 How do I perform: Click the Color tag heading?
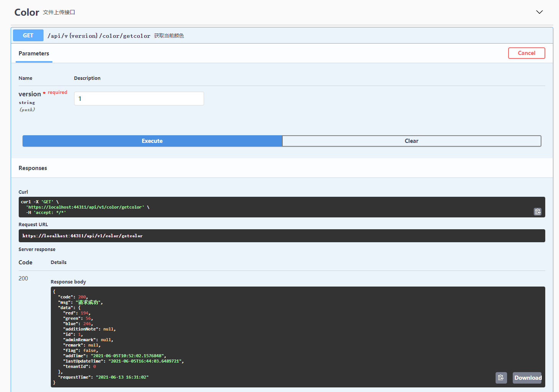click(x=27, y=12)
